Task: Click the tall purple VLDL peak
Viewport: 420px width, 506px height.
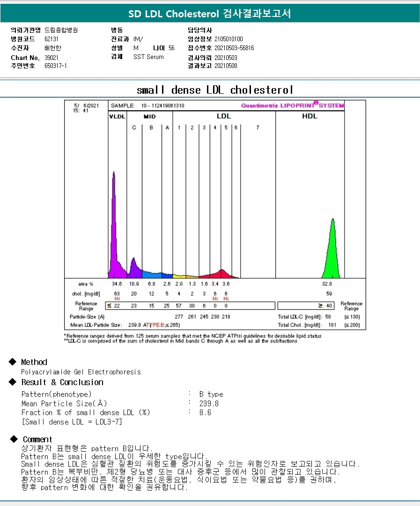Action: (x=114, y=226)
